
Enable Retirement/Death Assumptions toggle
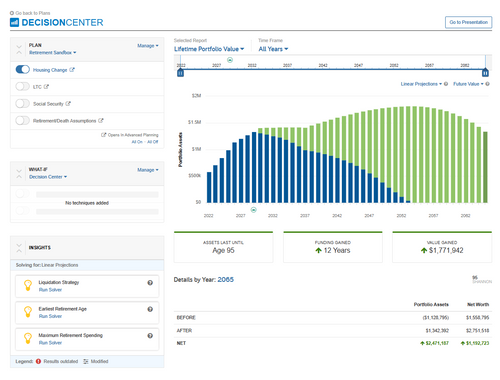coord(23,121)
